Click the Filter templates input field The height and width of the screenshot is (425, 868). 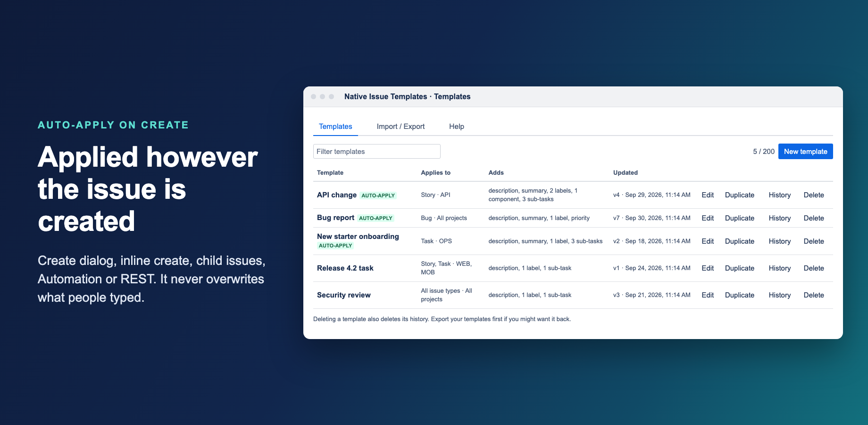(x=377, y=152)
